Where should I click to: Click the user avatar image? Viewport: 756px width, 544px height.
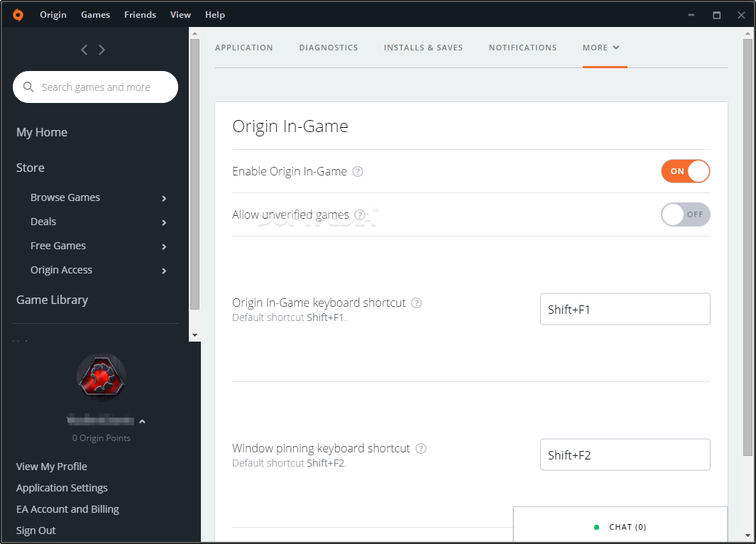pyautogui.click(x=102, y=378)
